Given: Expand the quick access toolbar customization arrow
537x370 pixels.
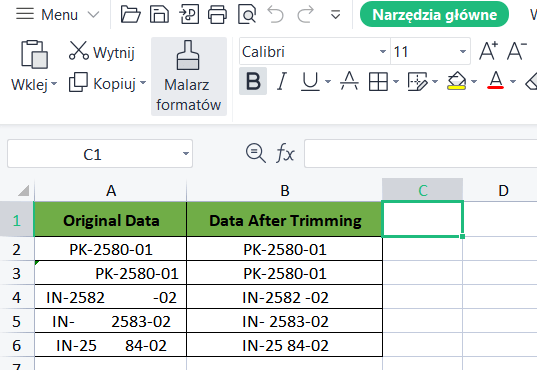Looking at the screenshot, I should tap(335, 15).
